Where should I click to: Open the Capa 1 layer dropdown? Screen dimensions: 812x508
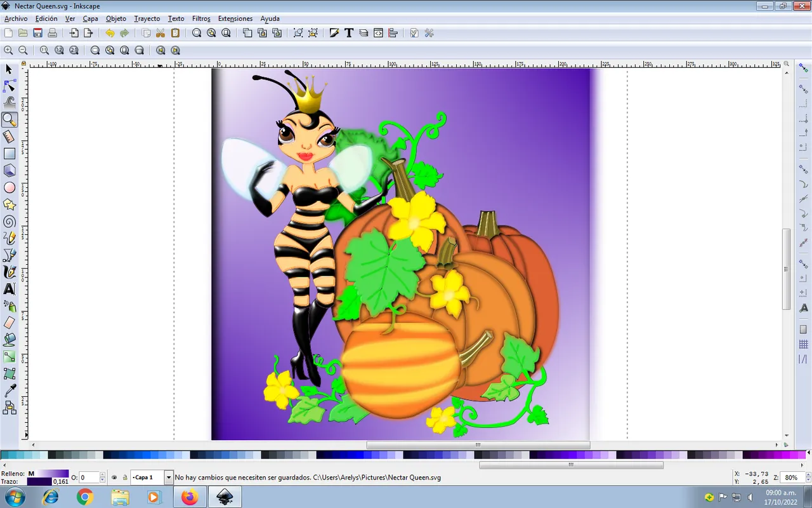click(169, 478)
